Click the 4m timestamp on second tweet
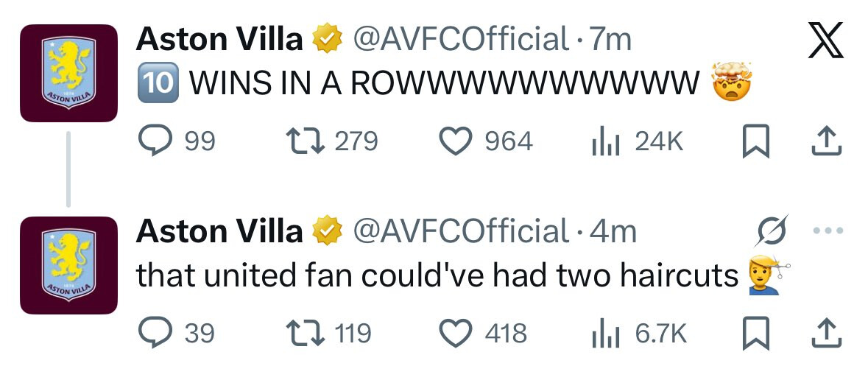The height and width of the screenshot is (380, 868). (614, 232)
